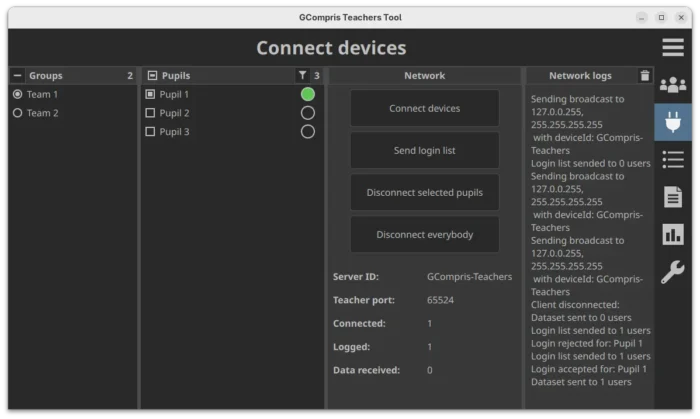Open the activities list view icon
The height and width of the screenshot is (419, 700).
coord(673,159)
